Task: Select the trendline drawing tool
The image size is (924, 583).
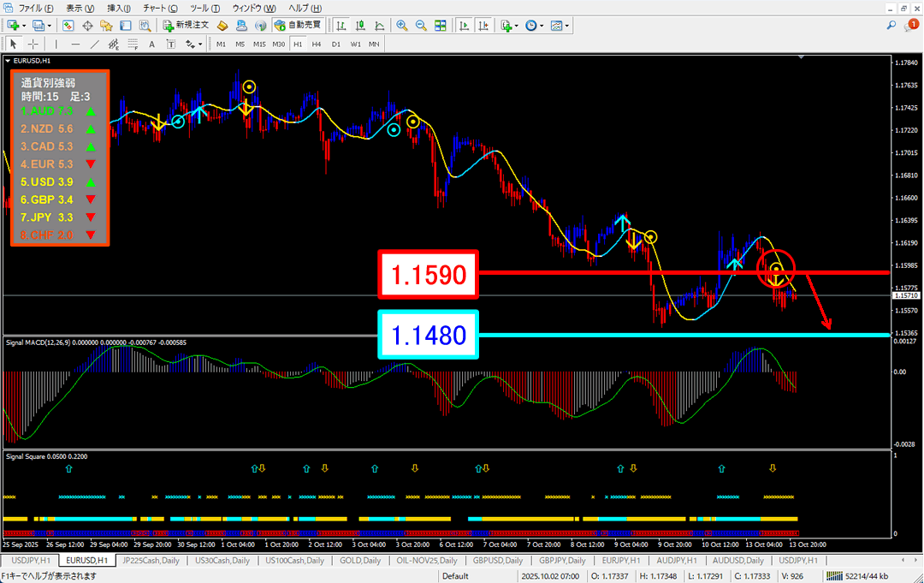Action: (94, 44)
